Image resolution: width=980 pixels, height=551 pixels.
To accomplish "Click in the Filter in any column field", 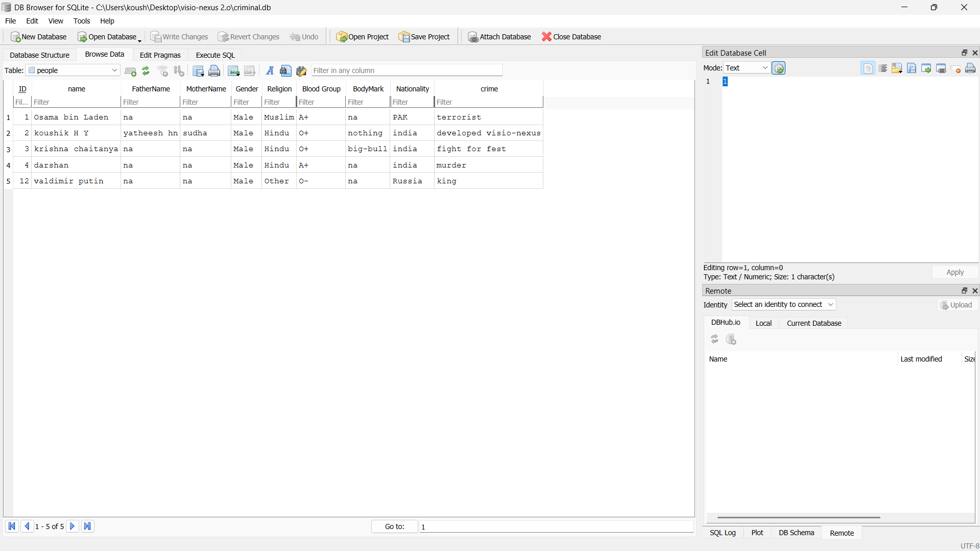I will click(407, 70).
